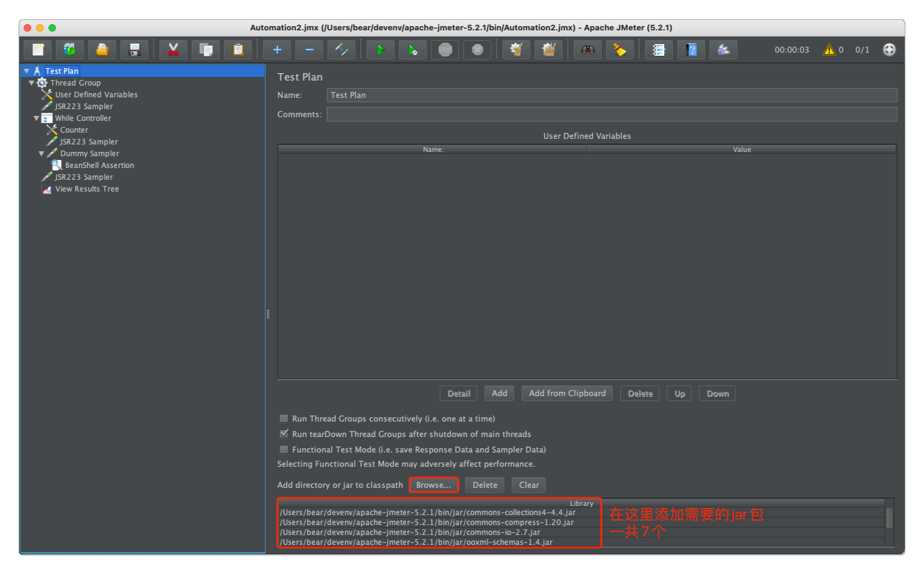Viewport: 924px width, 574px height.
Task: Open the Templates toolbar icon
Action: coord(70,50)
